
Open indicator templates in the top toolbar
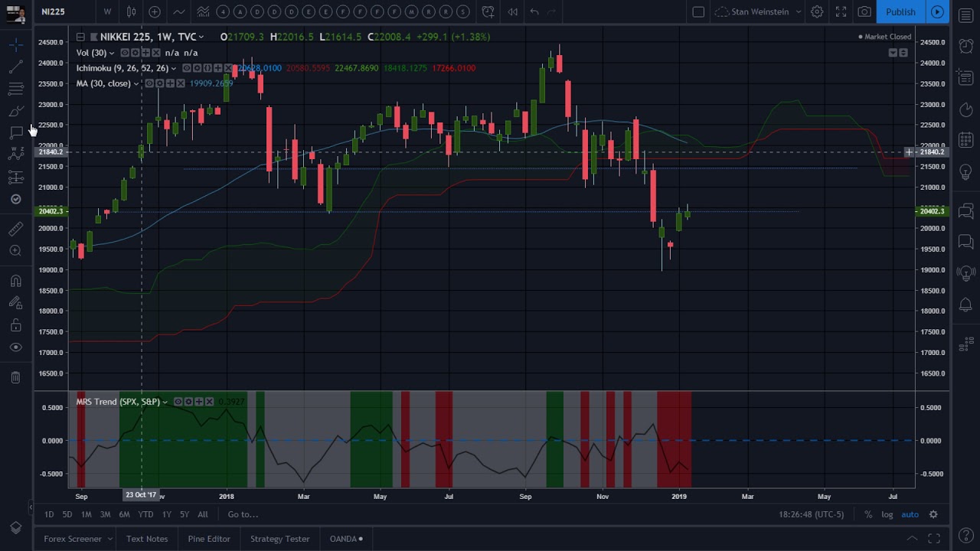click(203, 11)
